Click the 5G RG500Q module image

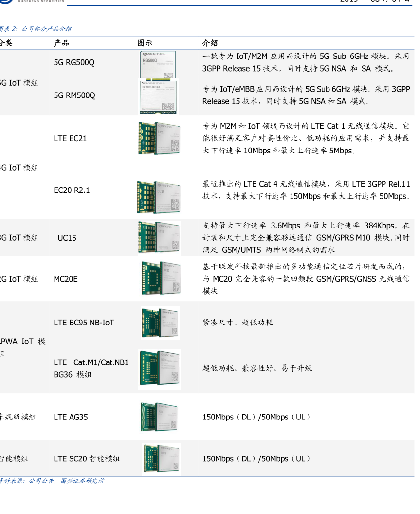coord(158,64)
